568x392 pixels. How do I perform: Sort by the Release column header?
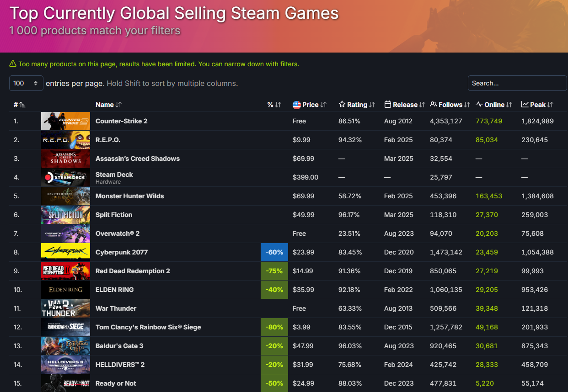405,105
